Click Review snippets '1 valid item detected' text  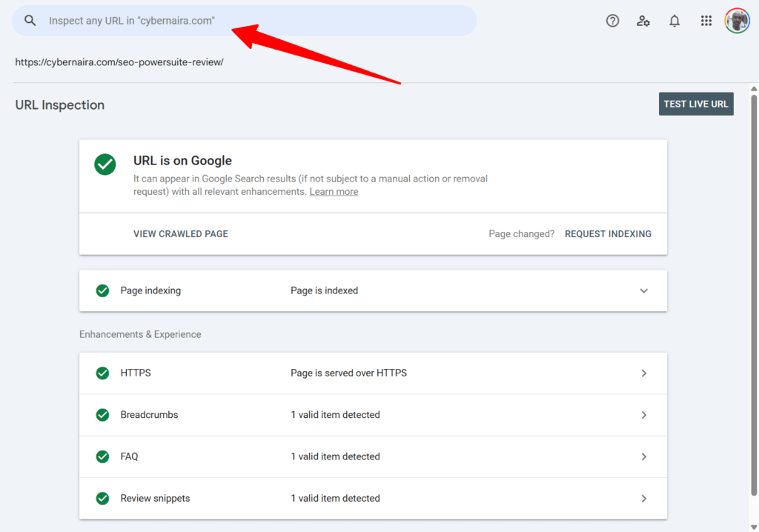click(335, 498)
